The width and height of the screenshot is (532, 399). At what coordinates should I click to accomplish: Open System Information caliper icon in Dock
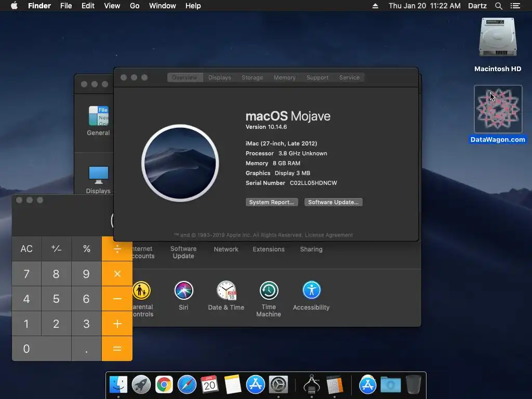[x=312, y=385]
